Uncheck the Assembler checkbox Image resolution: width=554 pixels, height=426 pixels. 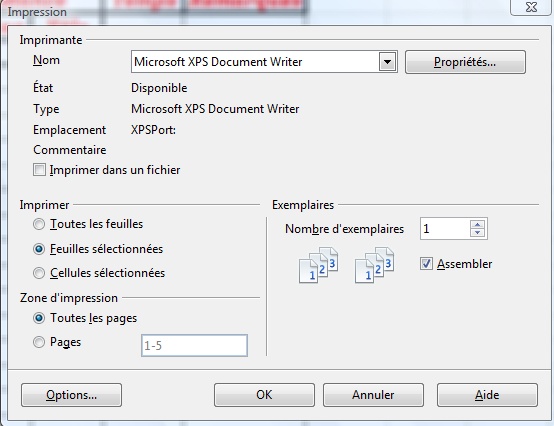426,264
